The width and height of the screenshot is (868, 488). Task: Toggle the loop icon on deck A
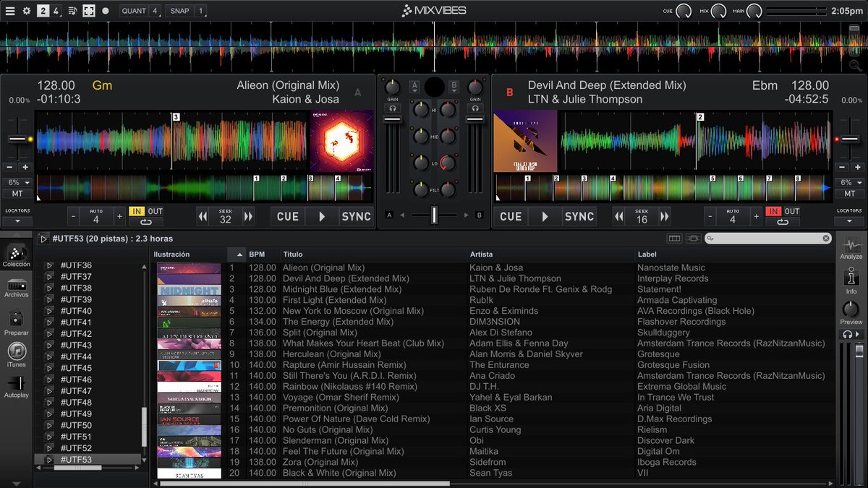point(145,222)
